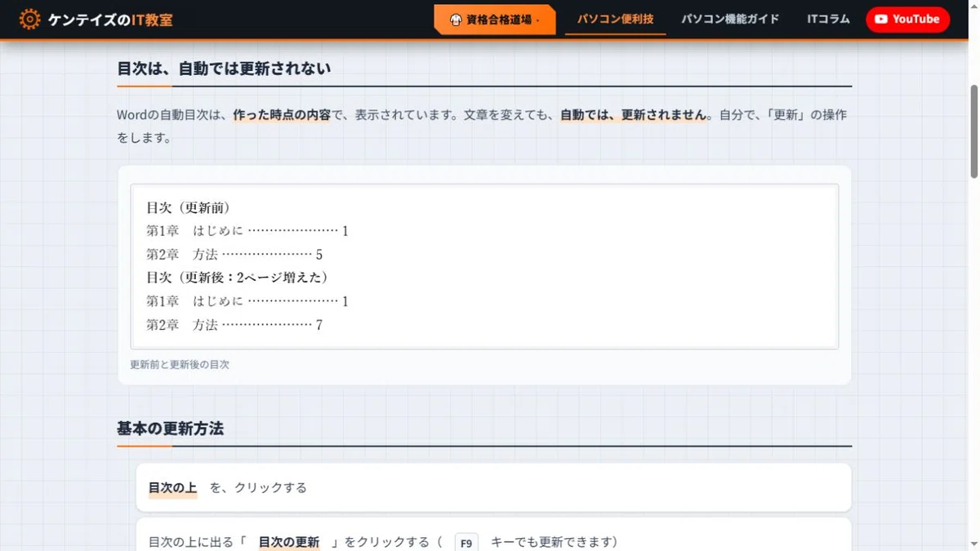
Task: Open the 資格合格道場 dropdown menu
Action: point(495,20)
